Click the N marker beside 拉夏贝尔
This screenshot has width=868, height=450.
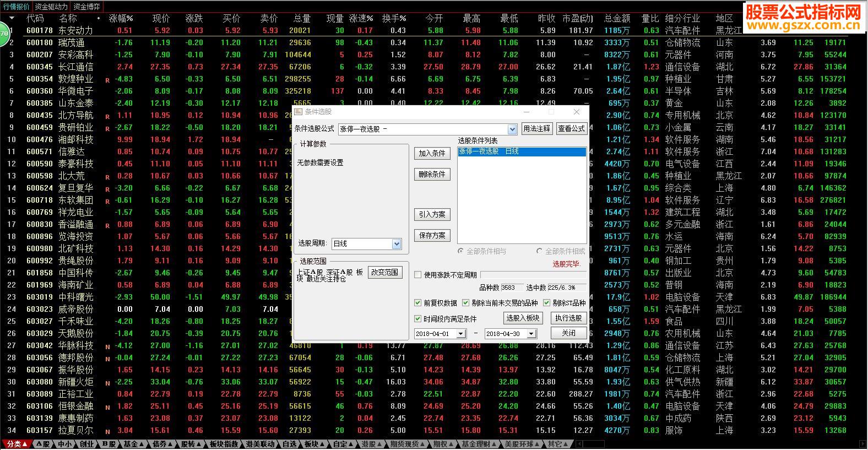pos(107,431)
